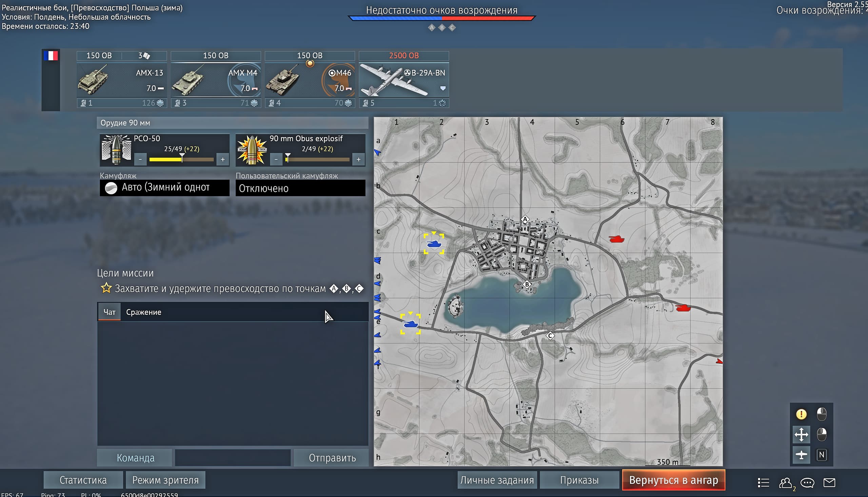Open the Камуфляж camouflage dropdown
868x497 pixels.
(x=164, y=188)
